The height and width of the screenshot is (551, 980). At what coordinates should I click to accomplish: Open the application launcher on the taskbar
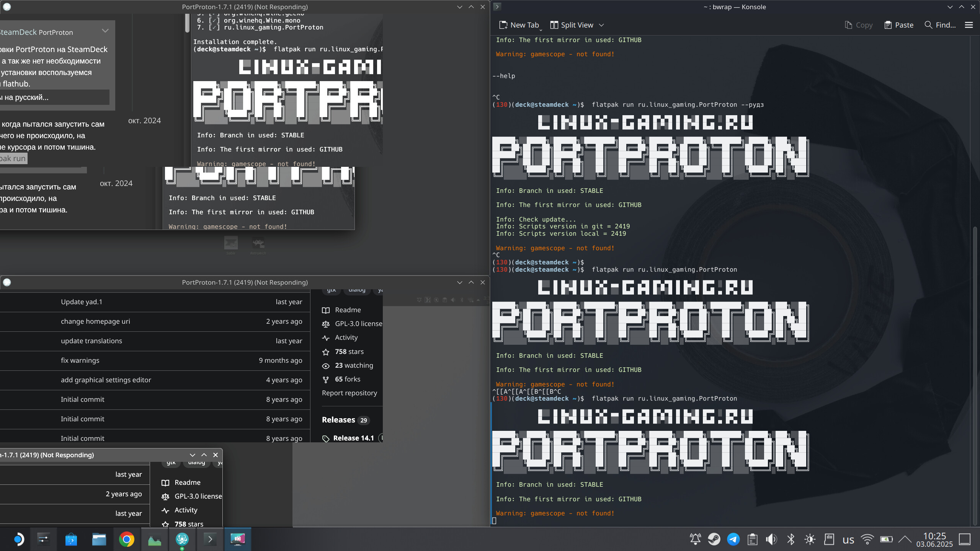coord(18,539)
